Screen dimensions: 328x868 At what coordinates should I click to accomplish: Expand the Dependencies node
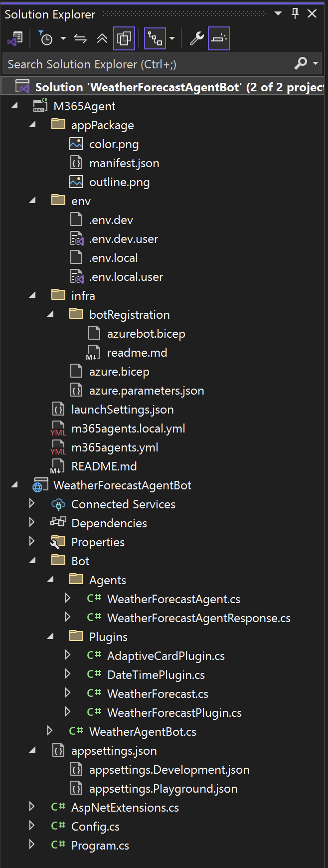[32, 523]
